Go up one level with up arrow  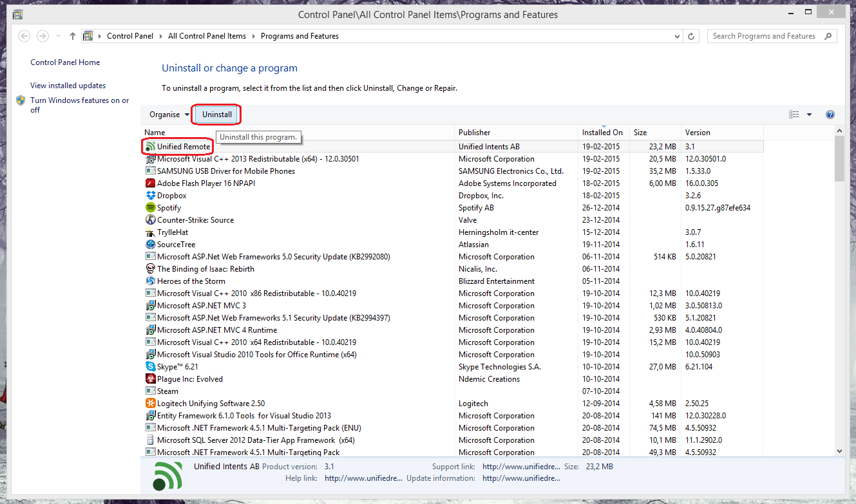pos(73,36)
